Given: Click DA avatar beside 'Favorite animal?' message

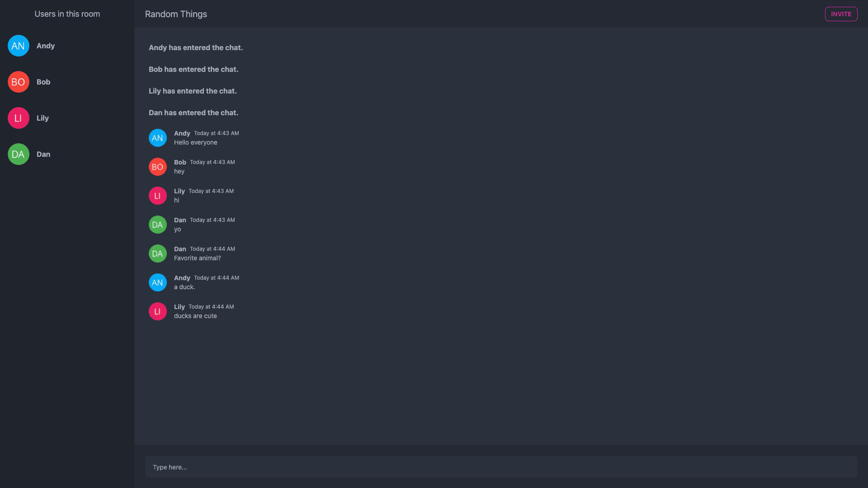Looking at the screenshot, I should point(158,253).
